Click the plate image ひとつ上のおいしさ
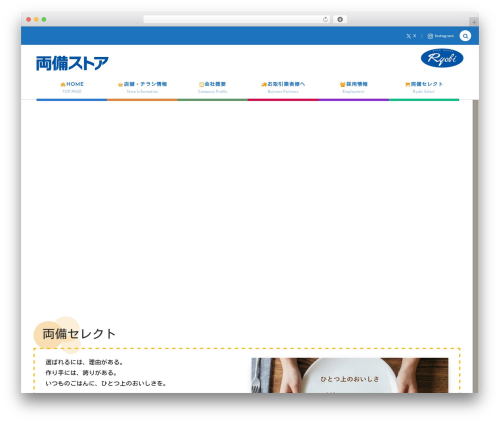The image size is (500, 423). click(x=350, y=375)
